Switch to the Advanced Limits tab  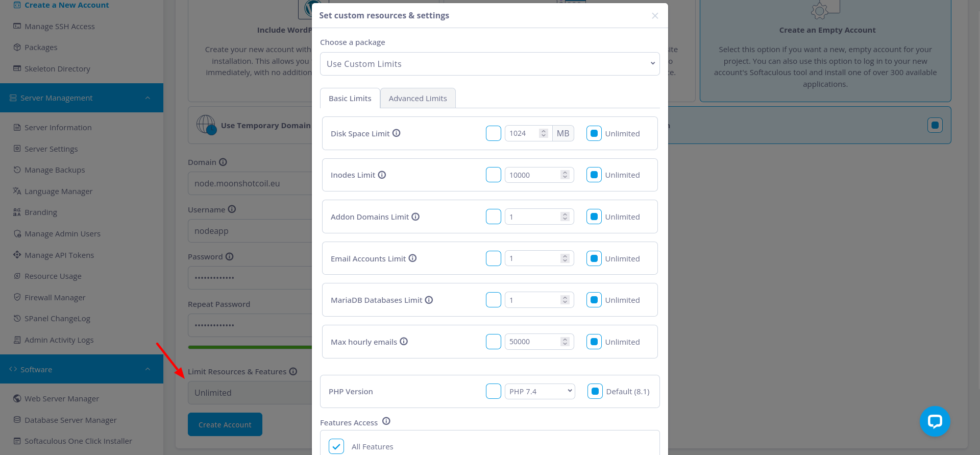coord(418,98)
